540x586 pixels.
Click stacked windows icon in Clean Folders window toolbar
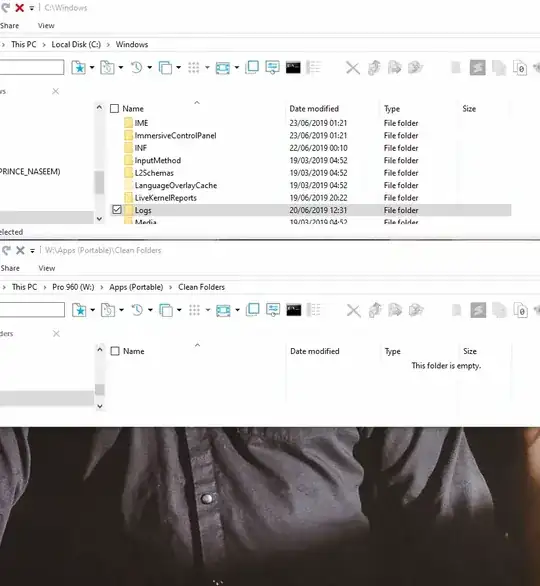166,311
